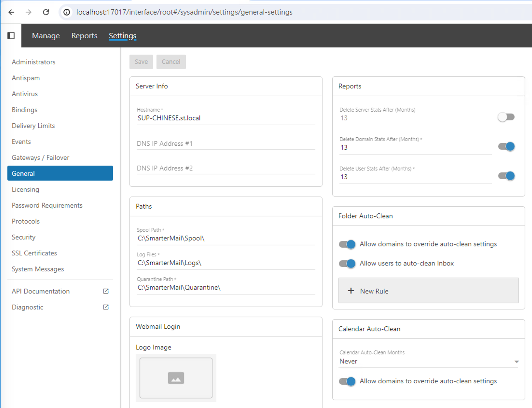
Task: Enable Delete Server Stats After toggle
Action: (506, 117)
